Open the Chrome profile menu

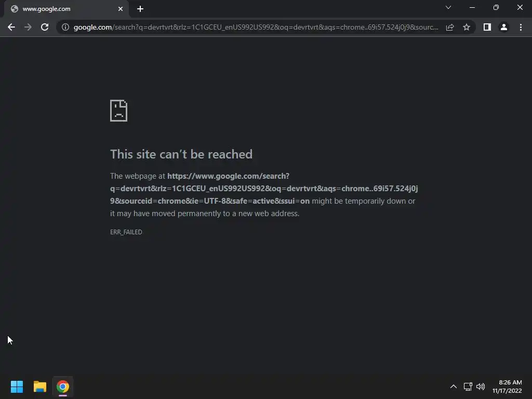(x=504, y=27)
